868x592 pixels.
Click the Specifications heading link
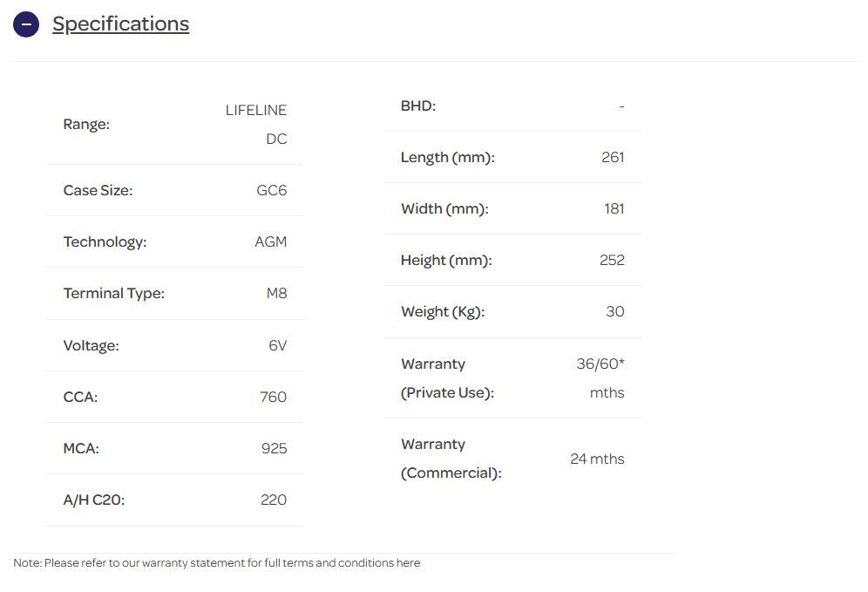pyautogui.click(x=120, y=24)
